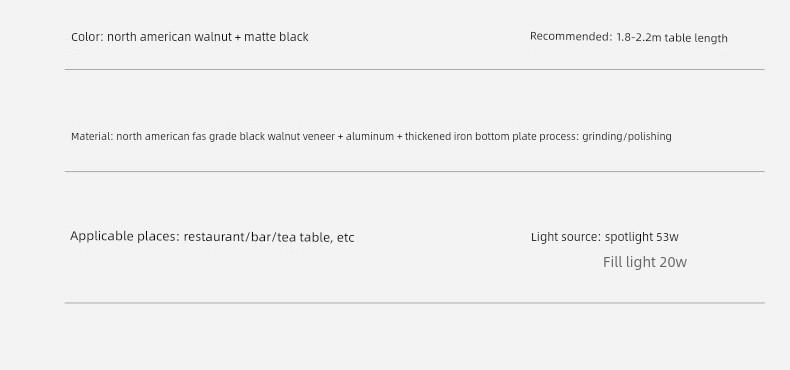Click the 'Material:' label
The width and height of the screenshot is (790, 370).
pos(92,137)
